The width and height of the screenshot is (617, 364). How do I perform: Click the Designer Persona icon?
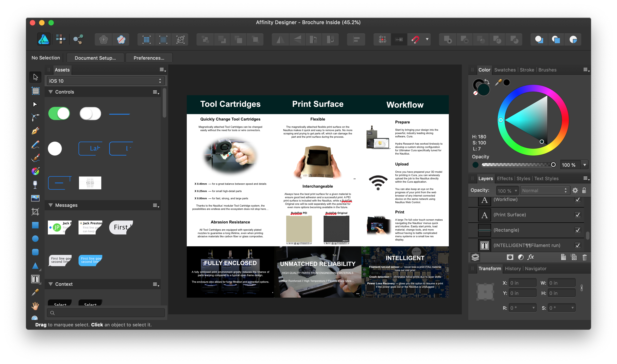pyautogui.click(x=44, y=39)
